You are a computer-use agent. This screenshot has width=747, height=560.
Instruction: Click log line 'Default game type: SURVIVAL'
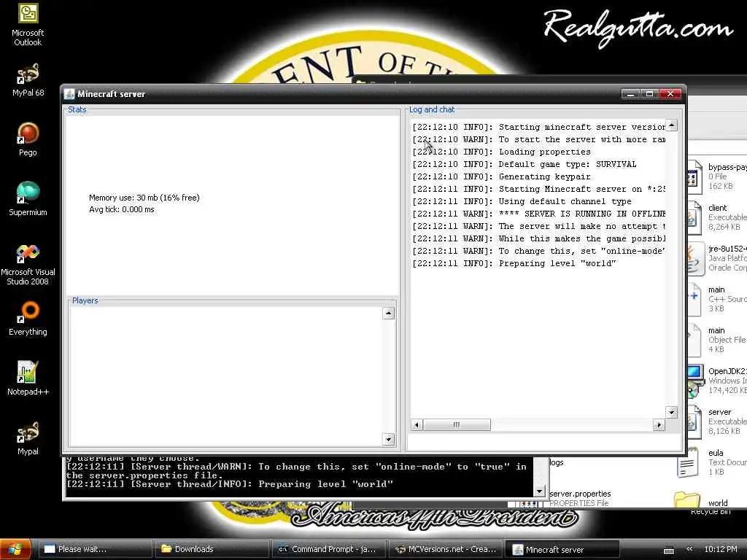pos(524,164)
